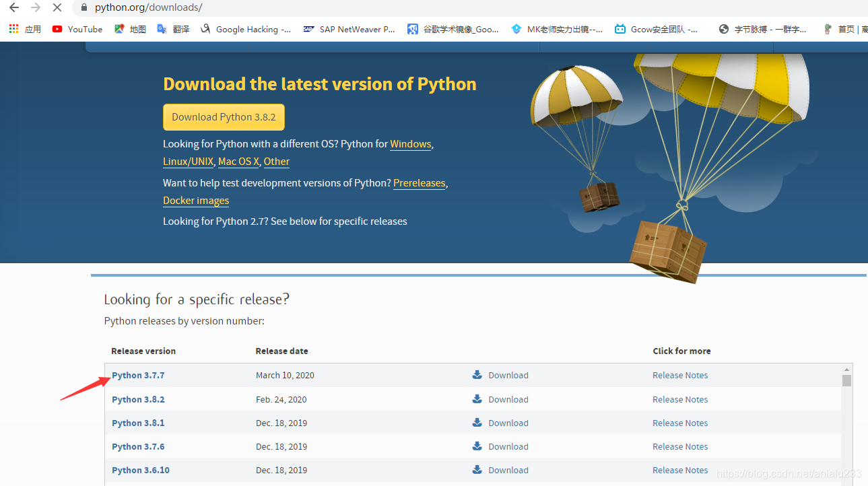Open the Linux/UNIX downloads link
This screenshot has width=868, height=486.
(188, 162)
